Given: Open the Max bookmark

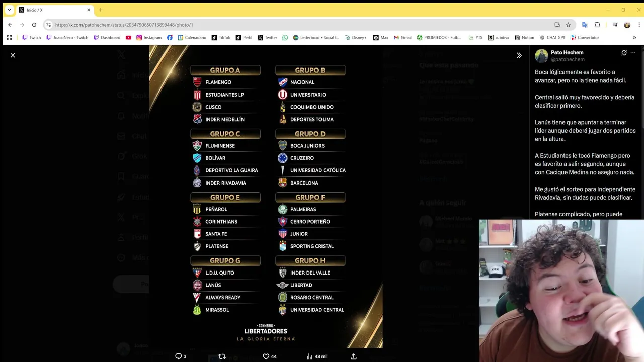Looking at the screenshot, I should [380, 37].
